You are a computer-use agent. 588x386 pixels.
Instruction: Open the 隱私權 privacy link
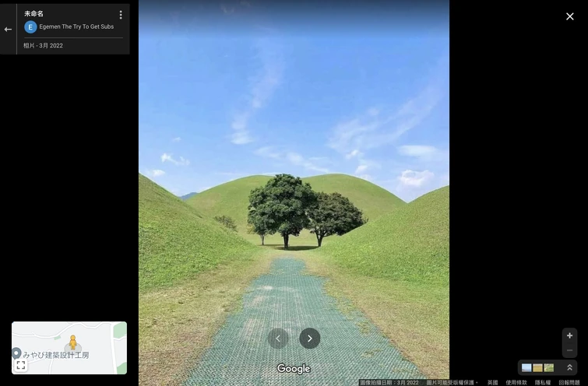[x=543, y=383]
